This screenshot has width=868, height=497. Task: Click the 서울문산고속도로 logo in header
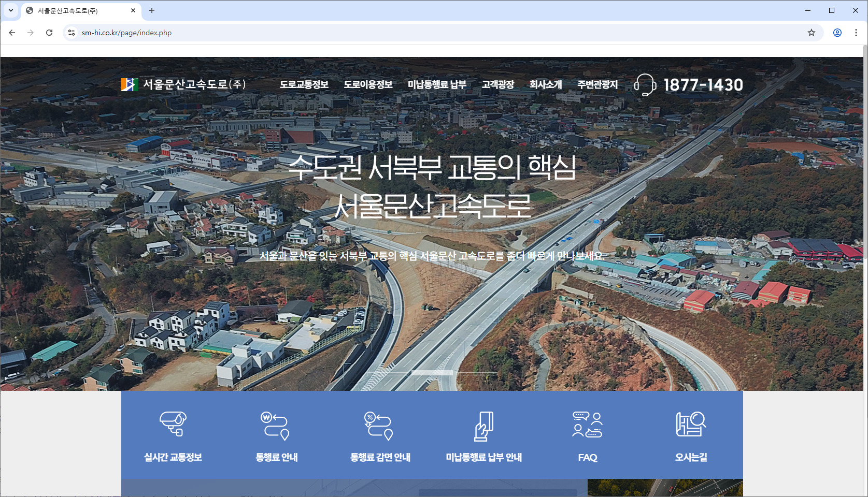[183, 84]
